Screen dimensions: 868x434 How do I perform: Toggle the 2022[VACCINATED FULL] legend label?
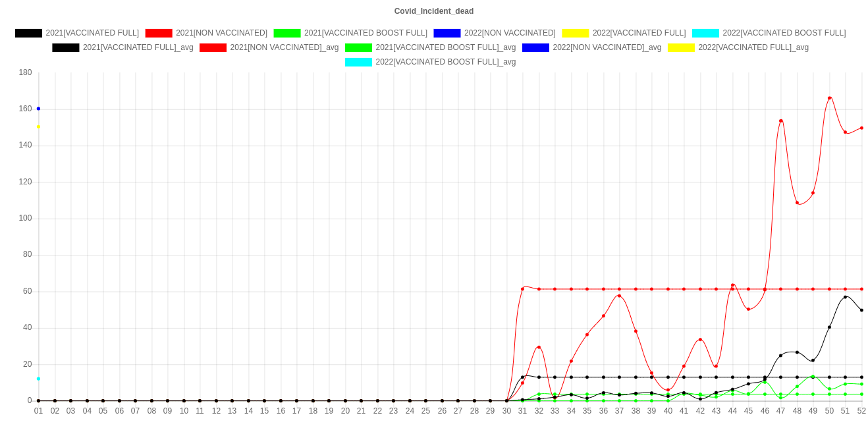click(639, 33)
